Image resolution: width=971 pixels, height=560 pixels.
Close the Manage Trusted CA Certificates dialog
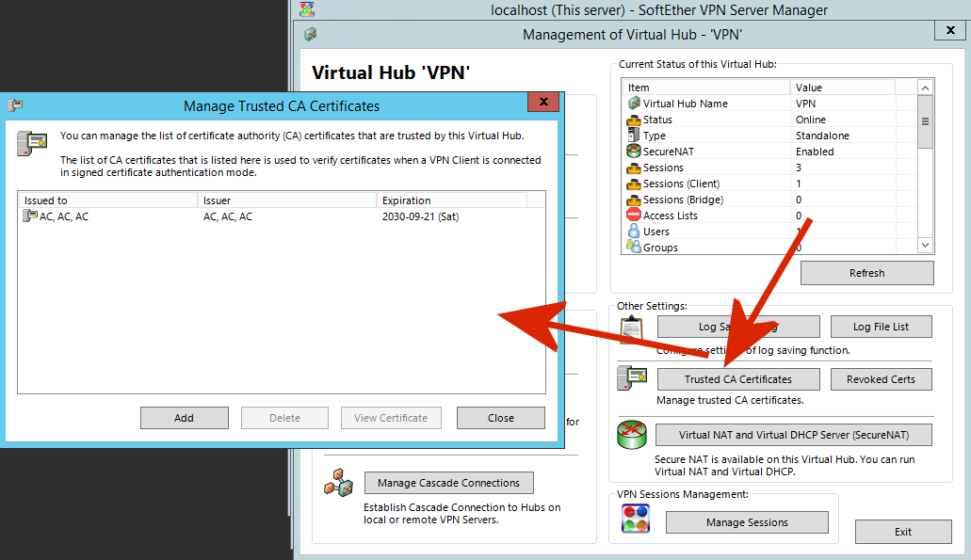(500, 418)
